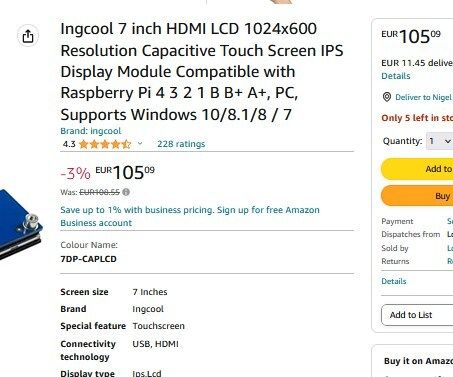
Task: Click the product title text
Action: tap(202, 72)
